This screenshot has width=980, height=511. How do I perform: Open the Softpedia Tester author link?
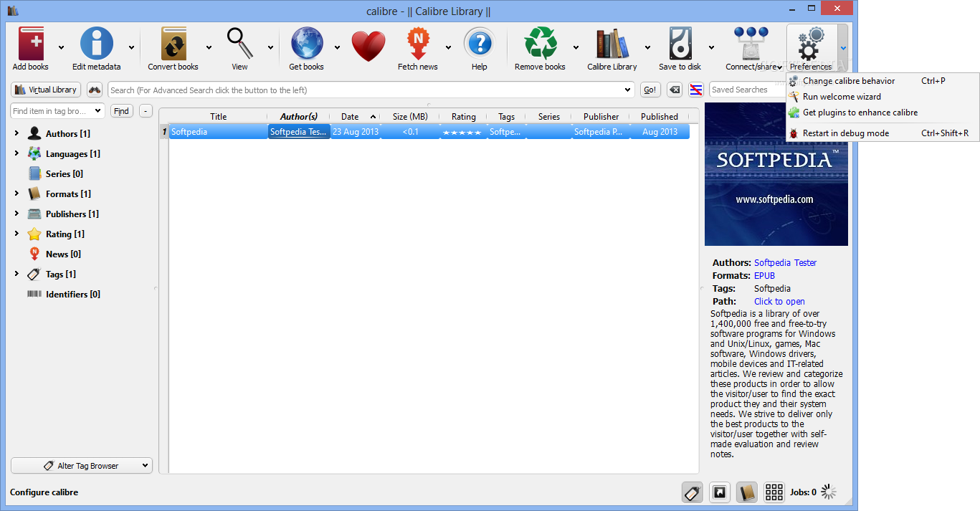pos(785,263)
